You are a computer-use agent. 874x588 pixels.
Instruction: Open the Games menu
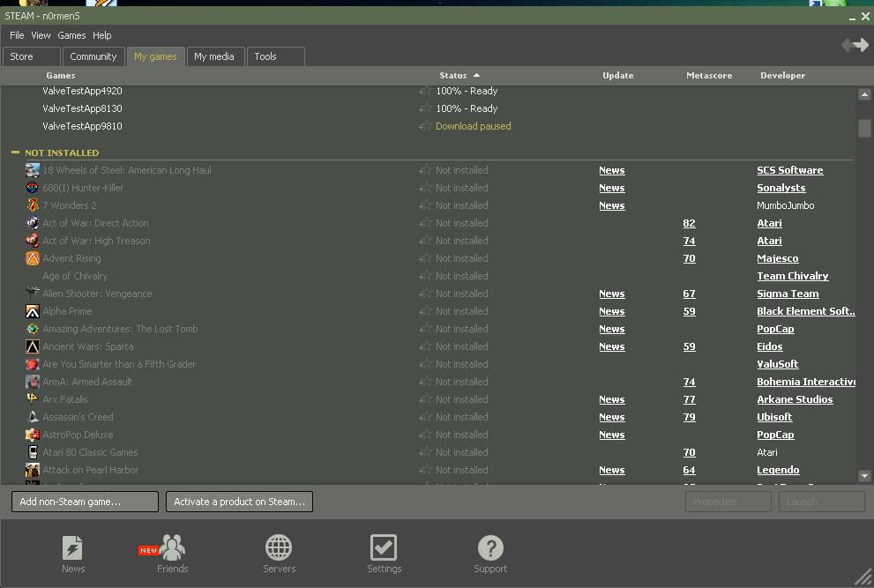[72, 35]
